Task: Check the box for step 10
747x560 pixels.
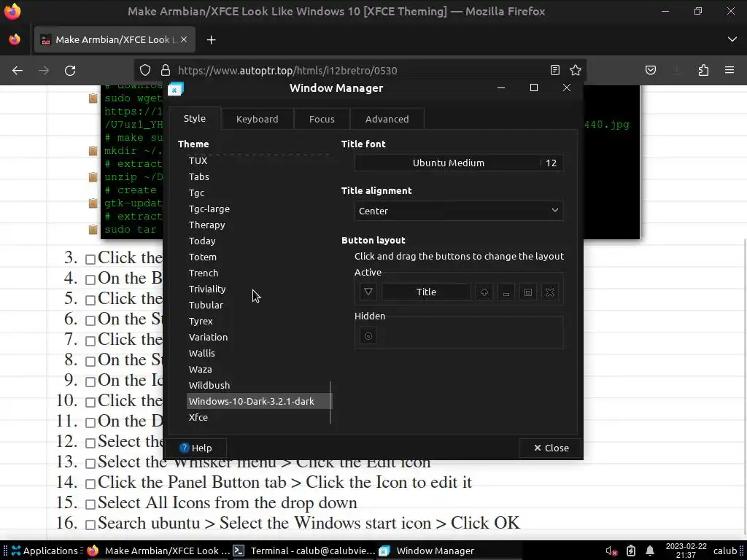Action: point(90,402)
